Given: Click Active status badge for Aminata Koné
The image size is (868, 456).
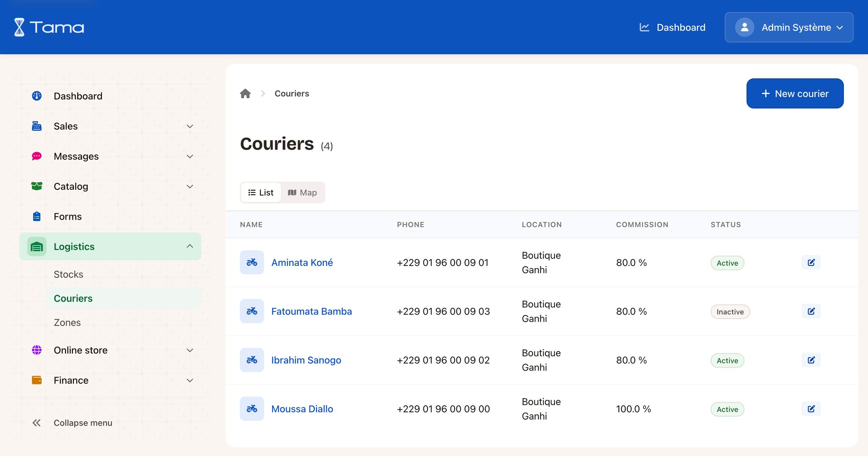Looking at the screenshot, I should coord(727,263).
